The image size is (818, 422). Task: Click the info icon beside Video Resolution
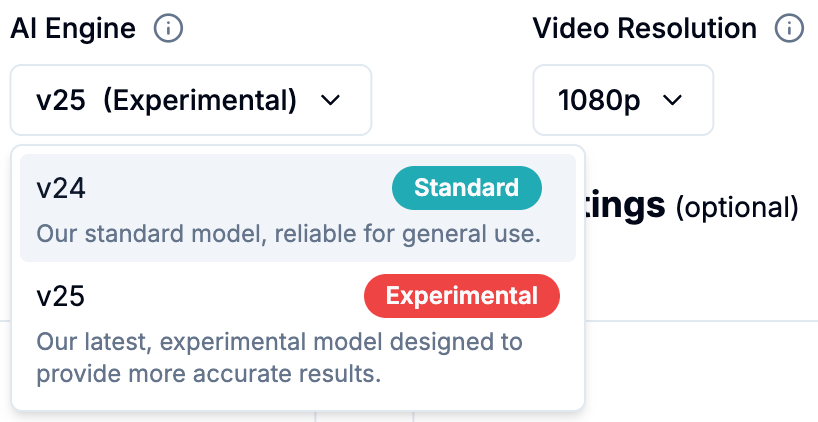point(790,29)
